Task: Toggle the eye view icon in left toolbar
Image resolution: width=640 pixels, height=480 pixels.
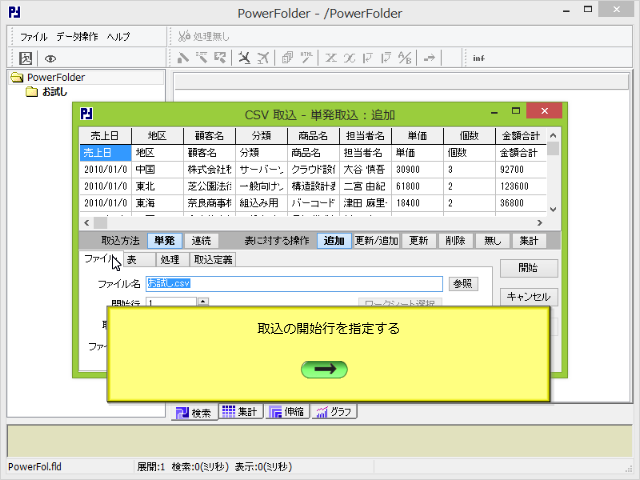Action: coord(50,59)
